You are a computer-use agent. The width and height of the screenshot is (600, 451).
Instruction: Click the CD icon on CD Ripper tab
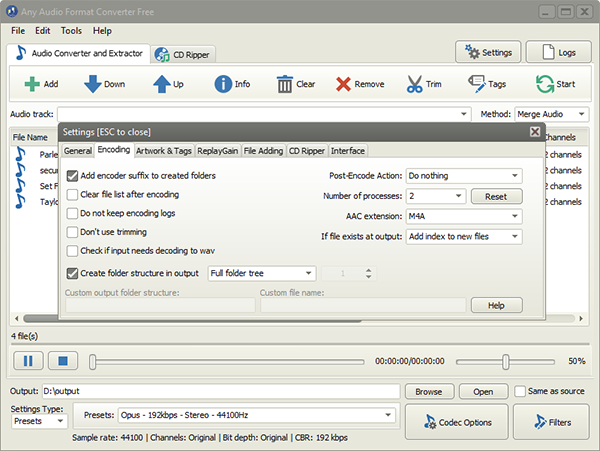[162, 55]
